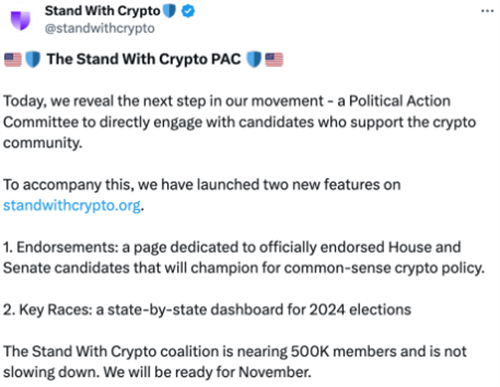This screenshot has height=387, width=500.
Task: Click the '2. Key Races' list item
Action: coord(207,310)
